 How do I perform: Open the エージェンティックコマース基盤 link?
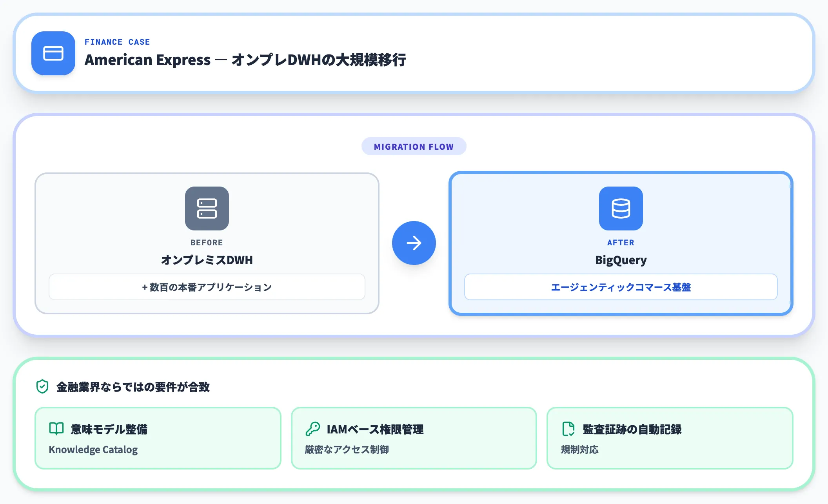(621, 287)
